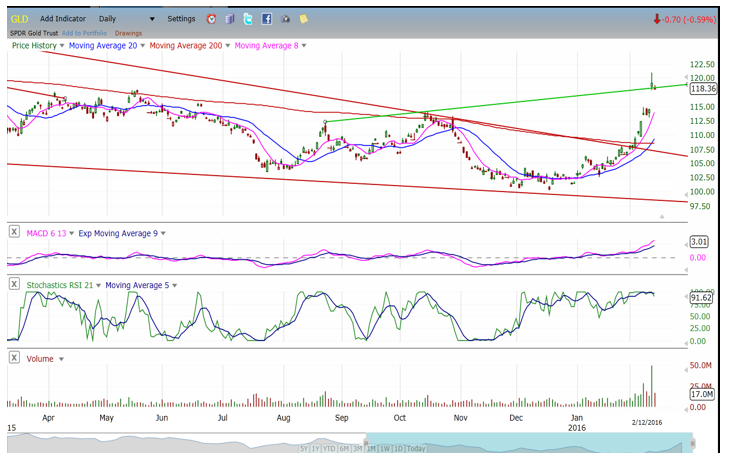This screenshot has height=462, width=729.
Task: Click the green trendline start circle near Sep
Action: pyautogui.click(x=325, y=122)
